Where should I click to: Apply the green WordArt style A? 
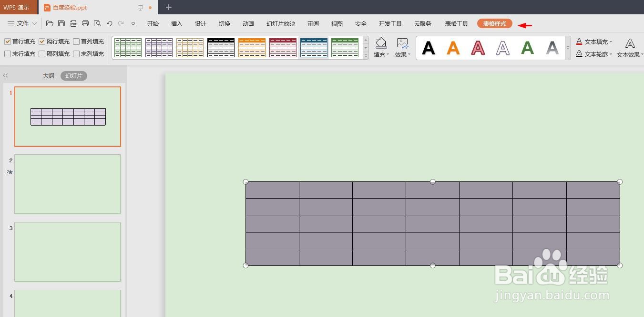(x=528, y=48)
